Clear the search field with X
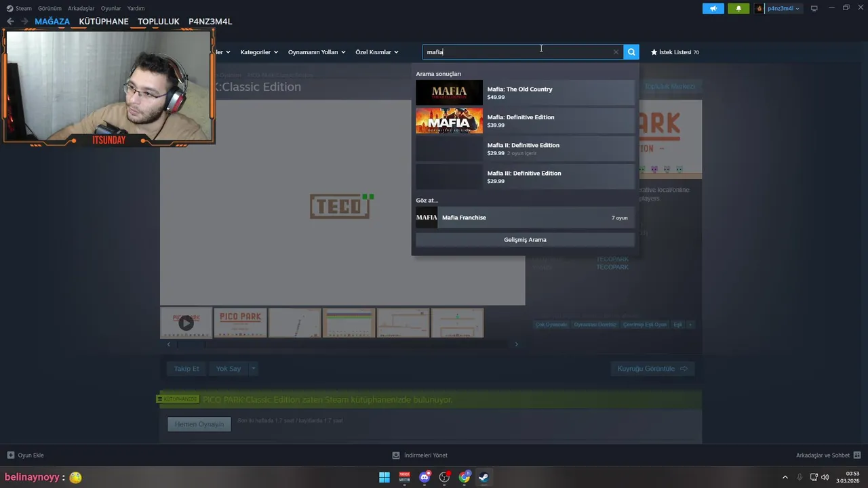868x488 pixels. pos(616,52)
